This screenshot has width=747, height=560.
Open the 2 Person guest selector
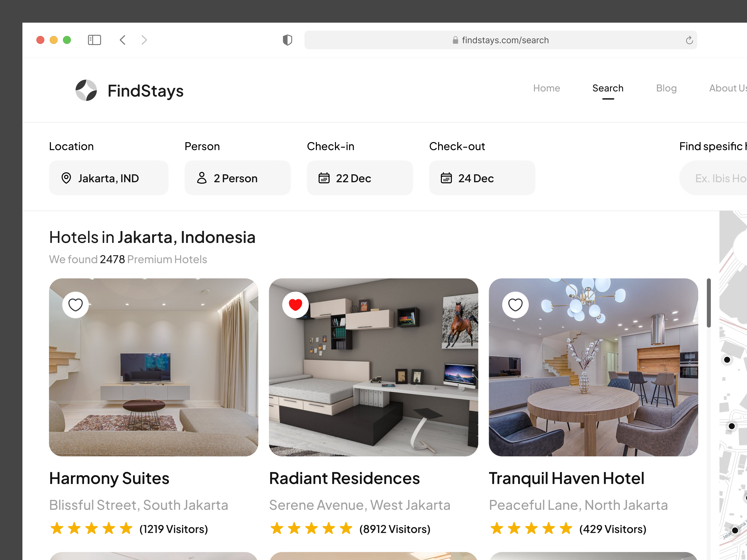click(x=237, y=178)
